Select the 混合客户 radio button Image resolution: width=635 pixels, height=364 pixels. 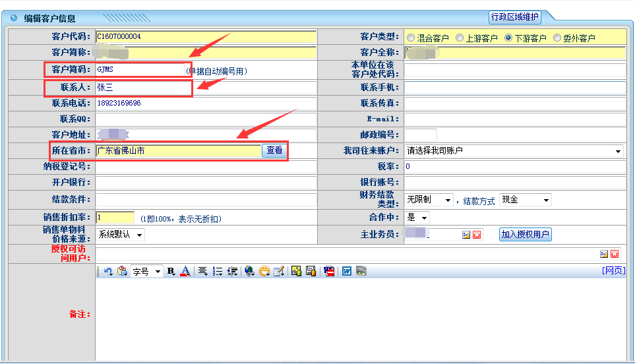click(x=411, y=38)
